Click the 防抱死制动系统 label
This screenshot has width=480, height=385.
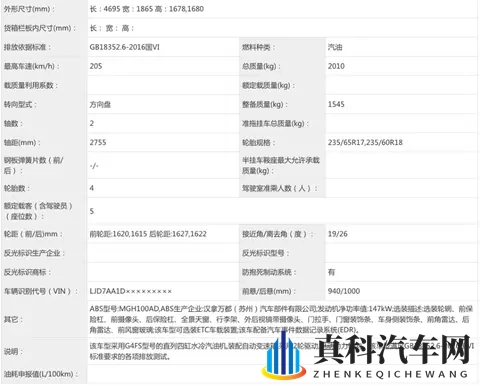269,272
